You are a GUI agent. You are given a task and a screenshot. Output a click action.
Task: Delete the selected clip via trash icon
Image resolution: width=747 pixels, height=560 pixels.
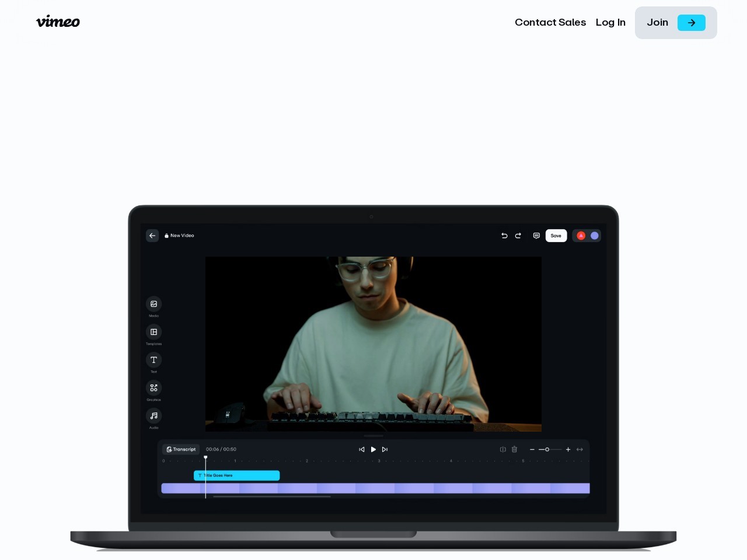click(514, 449)
